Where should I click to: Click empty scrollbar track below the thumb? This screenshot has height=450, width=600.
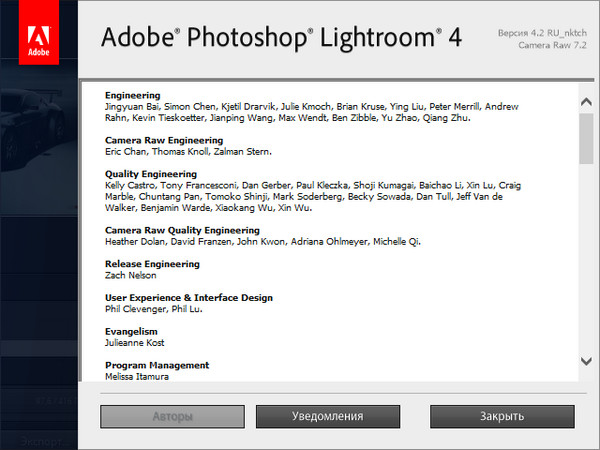click(x=586, y=260)
